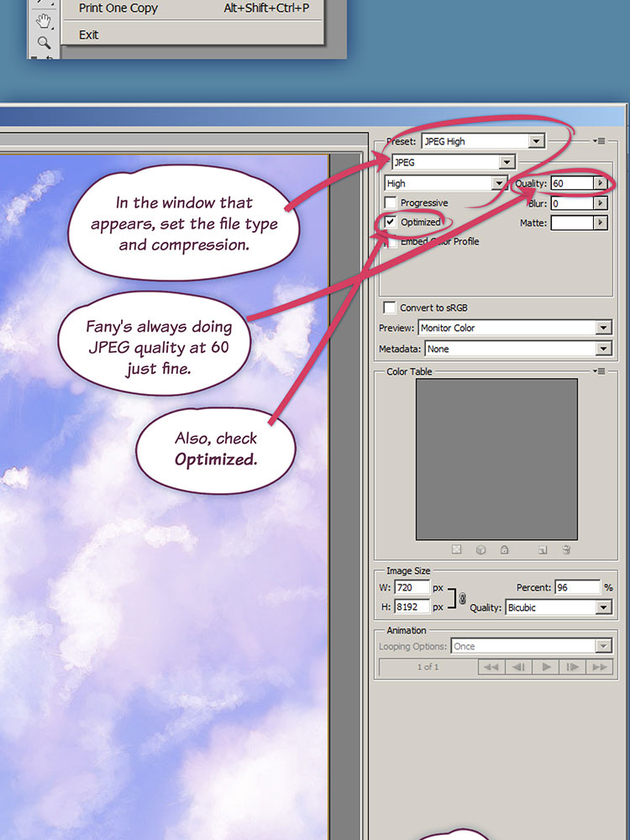Screen dimensions: 630x840
Task: Enable the Progressive checkbox
Action: click(x=391, y=203)
